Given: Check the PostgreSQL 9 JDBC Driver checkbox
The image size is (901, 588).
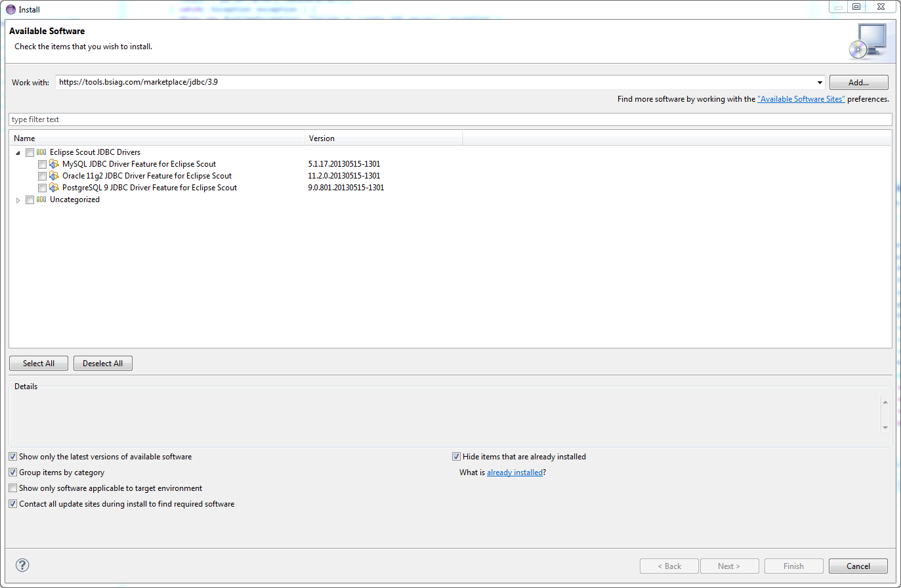Looking at the screenshot, I should point(42,188).
